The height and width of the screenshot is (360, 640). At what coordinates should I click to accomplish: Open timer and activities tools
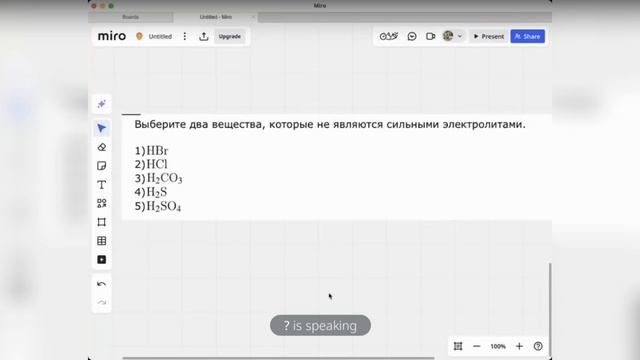(389, 36)
